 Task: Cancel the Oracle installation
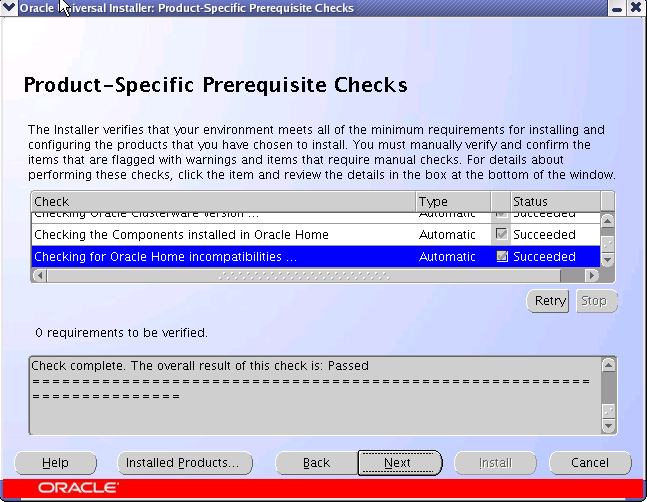590,463
